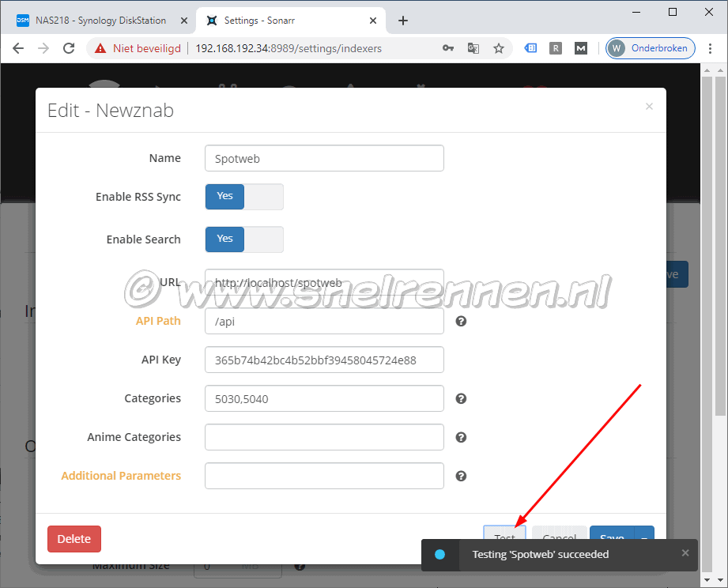
Task: Click the Cancel button
Action: pyautogui.click(x=560, y=533)
